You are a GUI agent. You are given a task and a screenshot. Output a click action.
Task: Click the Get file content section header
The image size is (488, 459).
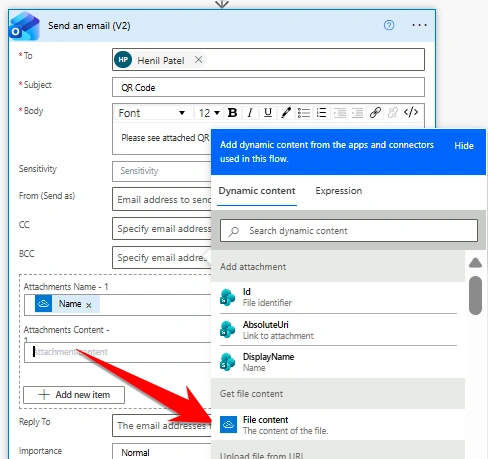[x=338, y=394]
